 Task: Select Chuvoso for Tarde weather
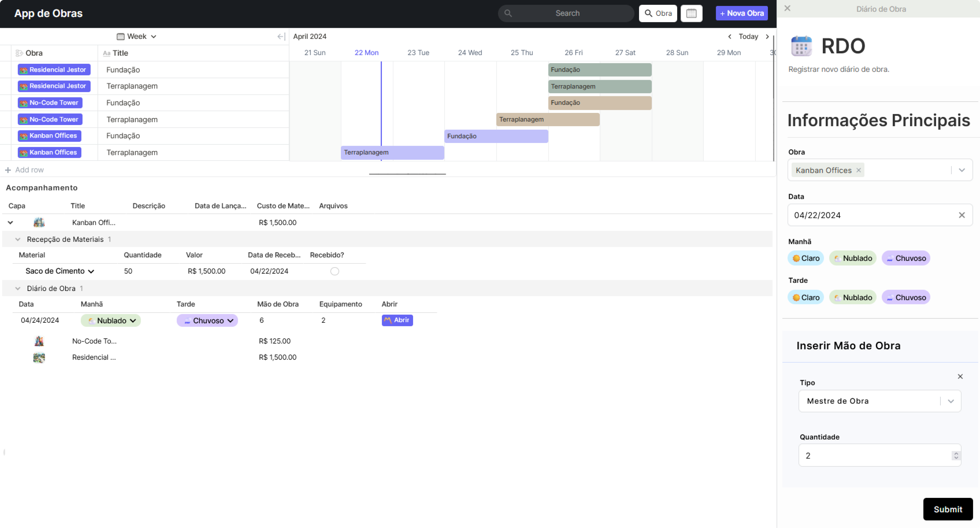tap(906, 298)
